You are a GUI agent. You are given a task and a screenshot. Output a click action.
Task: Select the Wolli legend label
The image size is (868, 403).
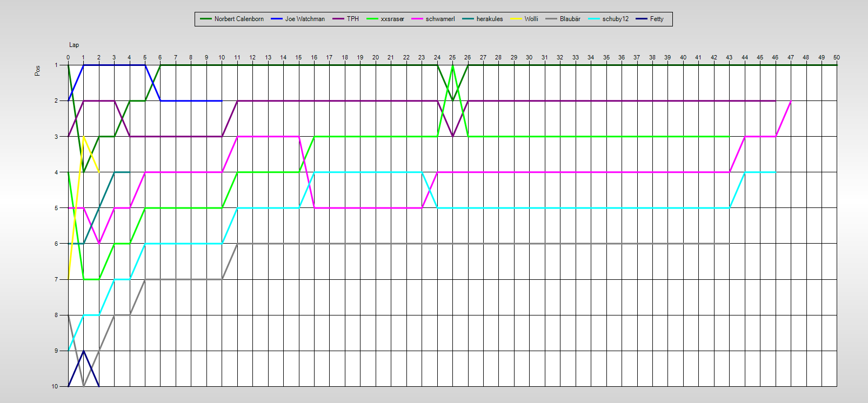531,19
